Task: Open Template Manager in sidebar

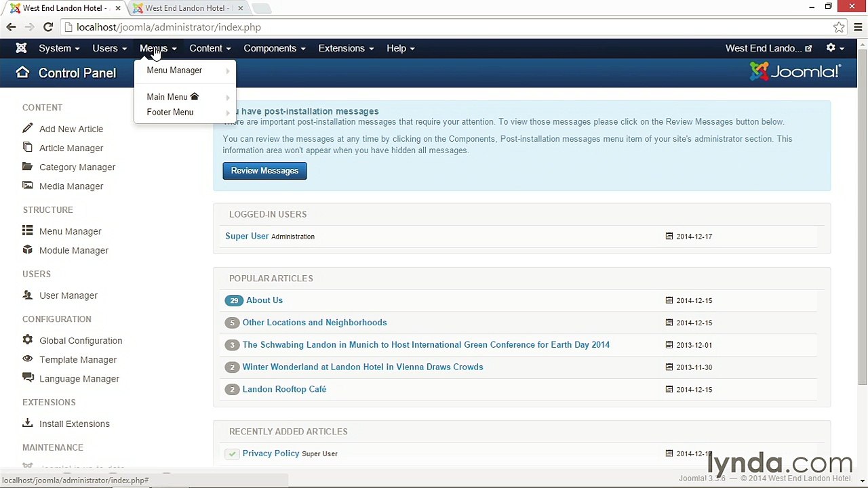Action: pyautogui.click(x=78, y=360)
